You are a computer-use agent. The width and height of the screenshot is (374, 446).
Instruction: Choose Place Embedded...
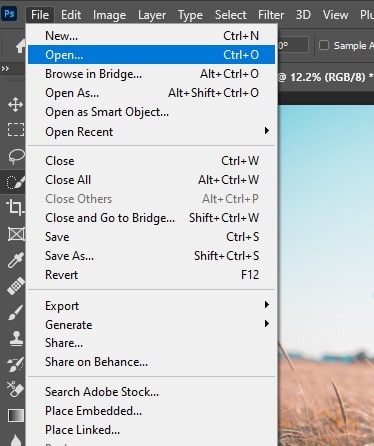coord(151,411)
